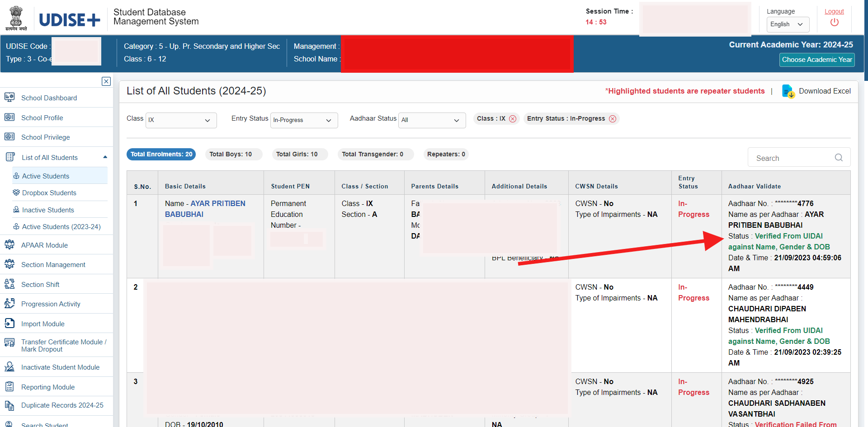868x427 pixels.
Task: Select the Import Module icon
Action: pyautogui.click(x=9, y=323)
